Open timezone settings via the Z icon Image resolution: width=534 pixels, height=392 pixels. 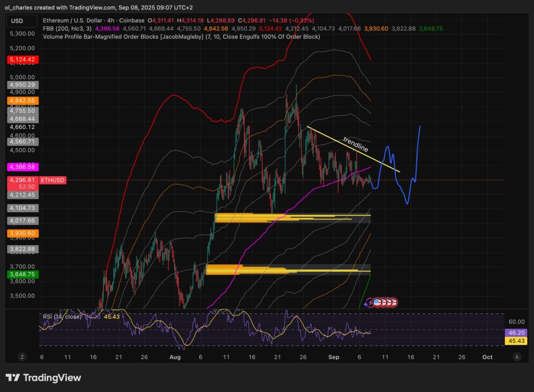22,357
